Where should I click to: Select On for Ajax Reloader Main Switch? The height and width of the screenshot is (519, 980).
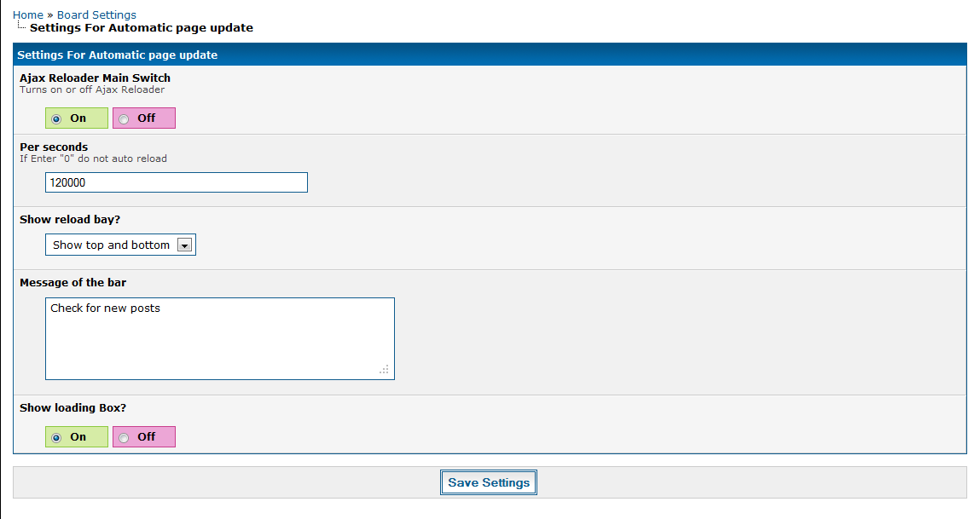[56, 118]
